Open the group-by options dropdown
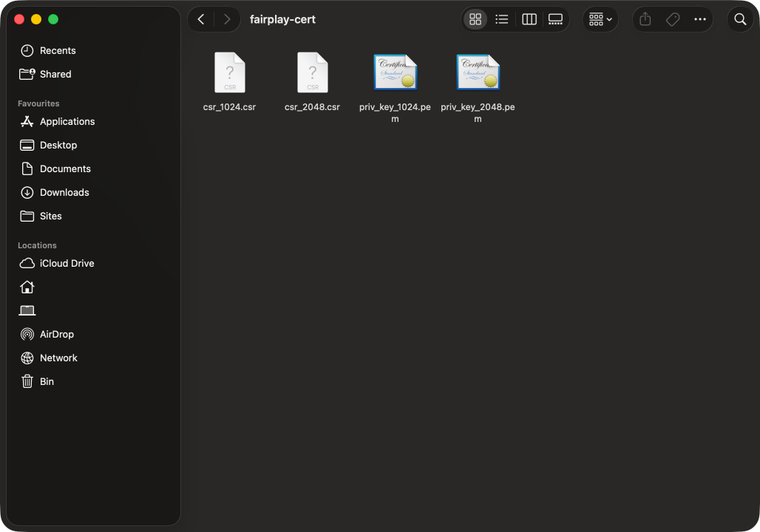This screenshot has width=760, height=532. tap(600, 19)
